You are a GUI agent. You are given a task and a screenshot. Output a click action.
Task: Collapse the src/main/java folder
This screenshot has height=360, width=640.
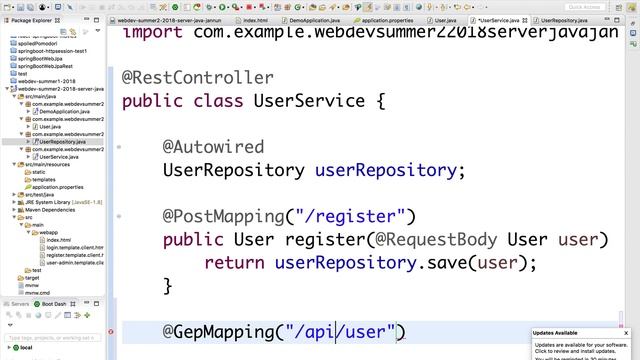(14, 96)
